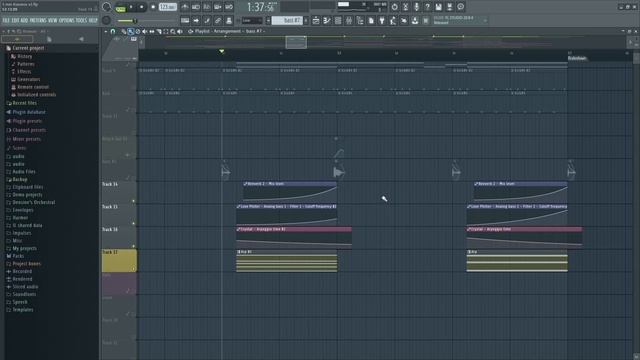
Task: Click the render export icon
Action: click(x=449, y=7)
